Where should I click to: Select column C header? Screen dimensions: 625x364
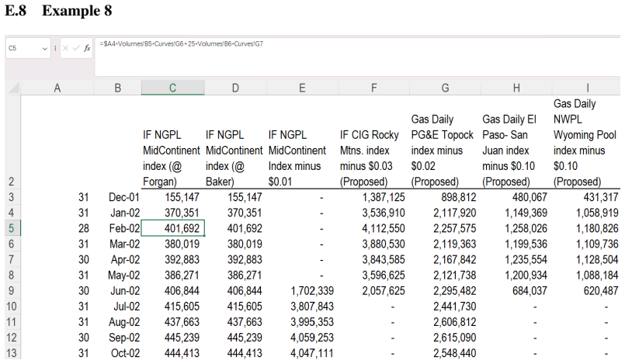point(172,88)
